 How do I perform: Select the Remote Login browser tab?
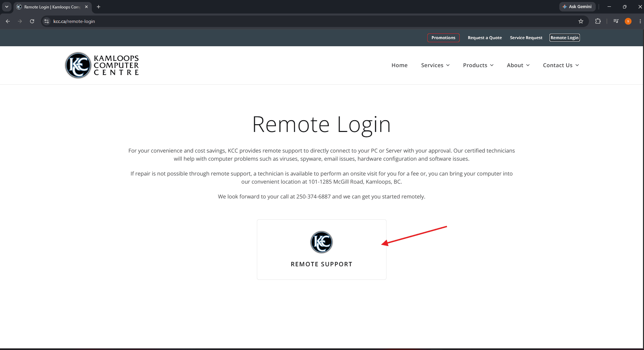tap(52, 7)
